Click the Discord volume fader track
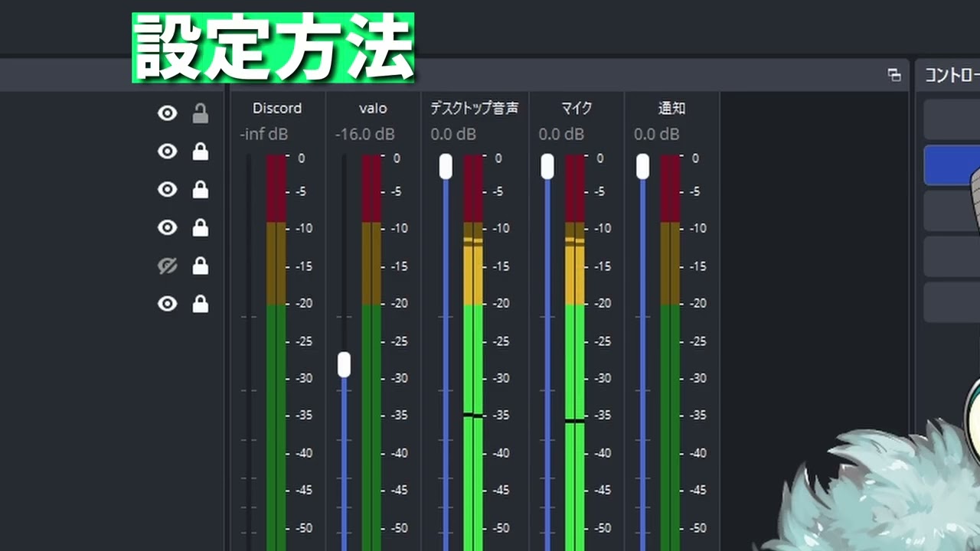Image resolution: width=980 pixels, height=551 pixels. coord(248,352)
